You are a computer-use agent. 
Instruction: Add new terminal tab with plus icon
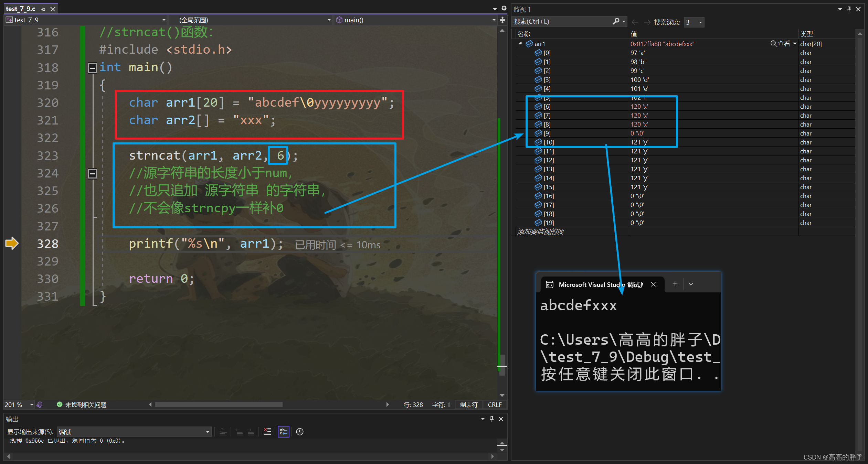[x=675, y=284]
